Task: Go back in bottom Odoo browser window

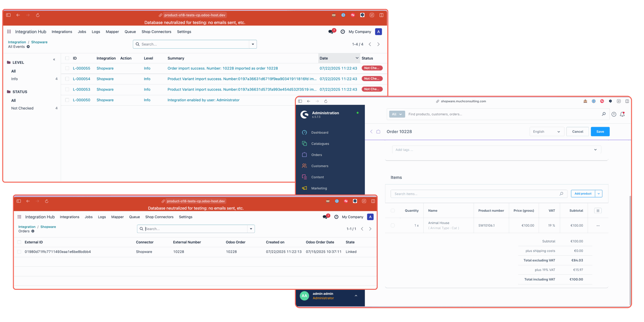Action: click(28, 201)
